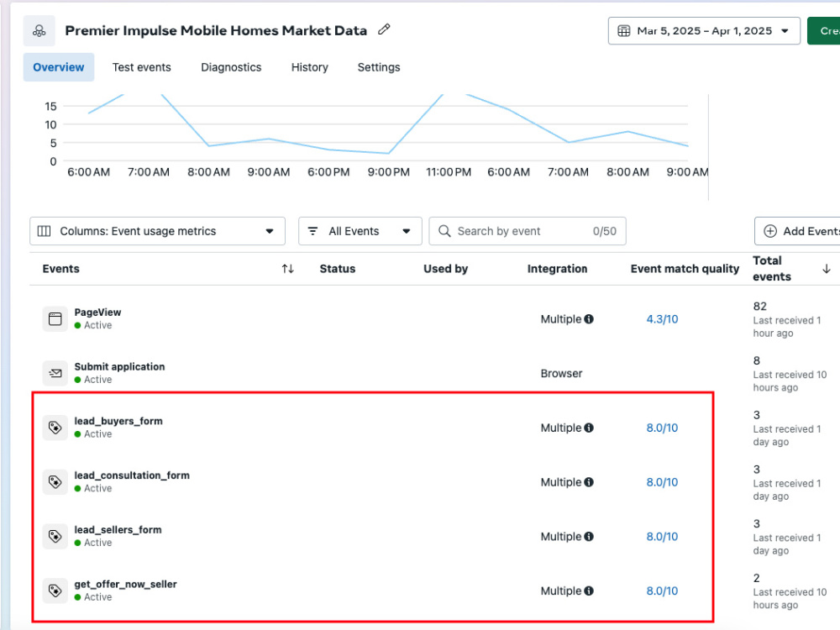Open the Diagnostics tab
Image resolution: width=840 pixels, height=630 pixels.
coord(231,67)
